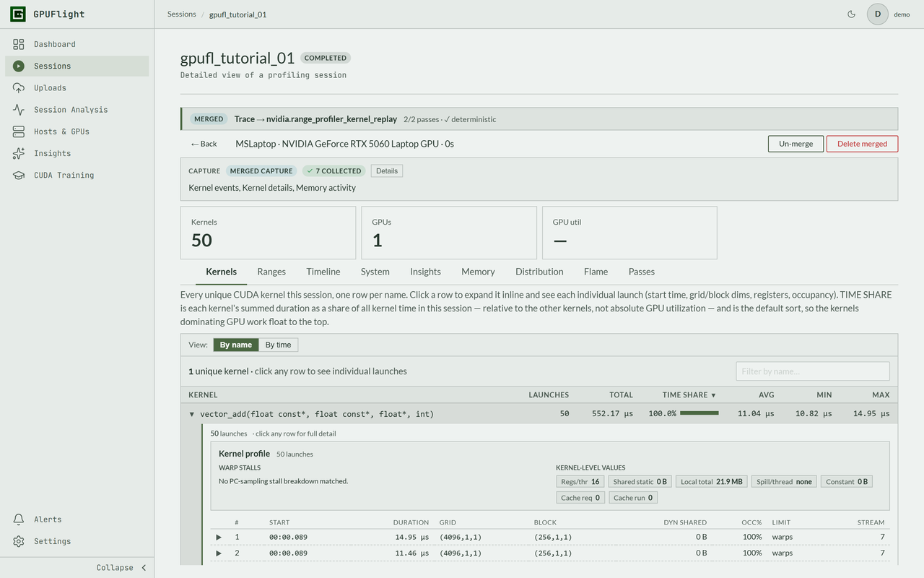Click the Local total 21.9 MB chip
The height and width of the screenshot is (578, 924).
coord(710,481)
